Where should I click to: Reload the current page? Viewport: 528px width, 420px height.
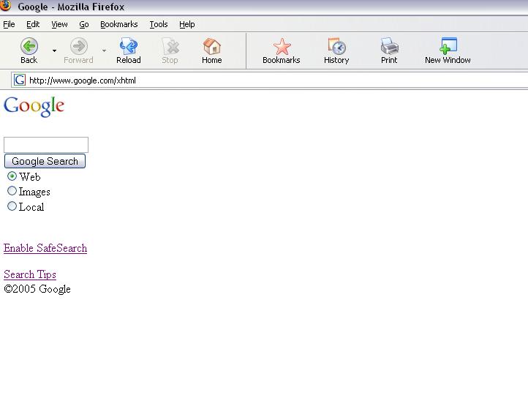129,47
